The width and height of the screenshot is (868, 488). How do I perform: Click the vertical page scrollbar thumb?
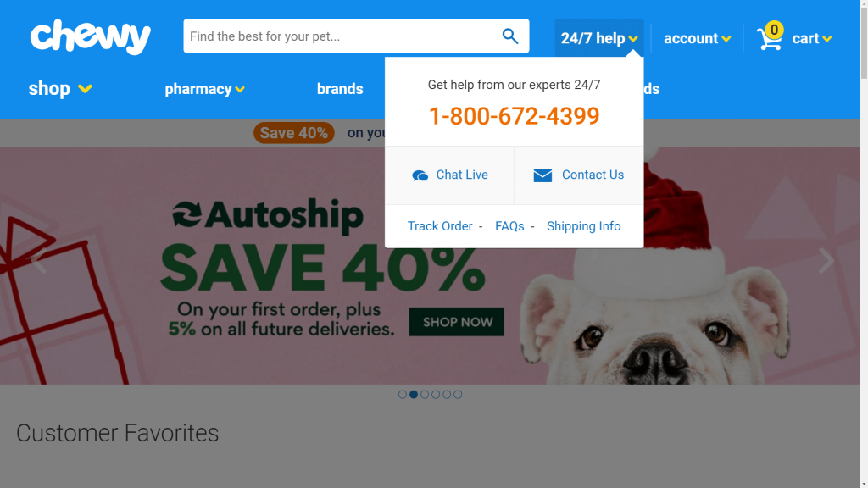point(864,42)
